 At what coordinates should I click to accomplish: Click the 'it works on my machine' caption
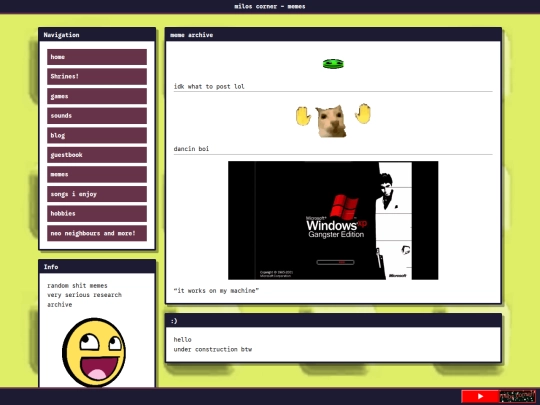tap(216, 291)
